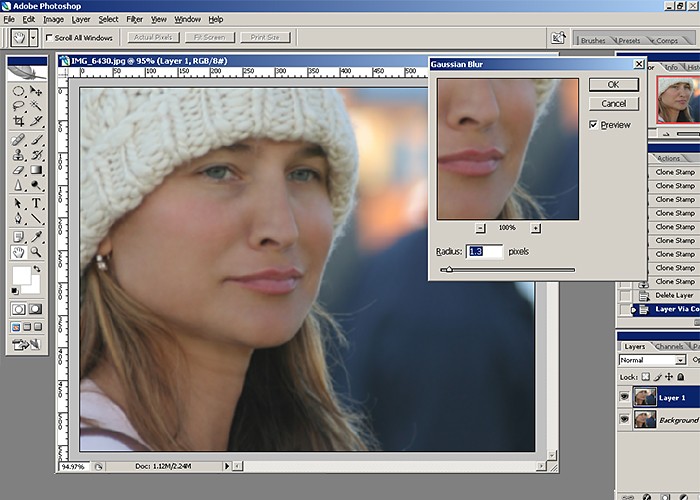This screenshot has width=700, height=500.
Task: Select the Zoom tool magnifier
Action: [36, 253]
